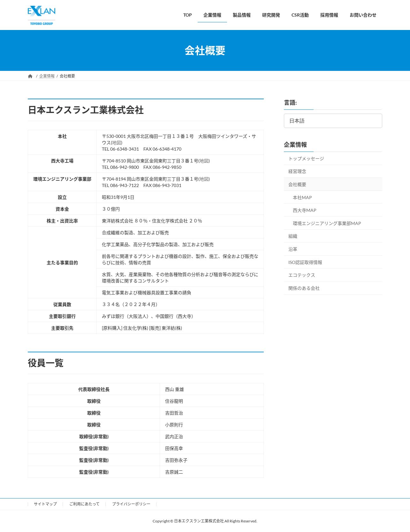Open the 研究開発 navigation menu
This screenshot has height=532, width=410.
click(271, 15)
